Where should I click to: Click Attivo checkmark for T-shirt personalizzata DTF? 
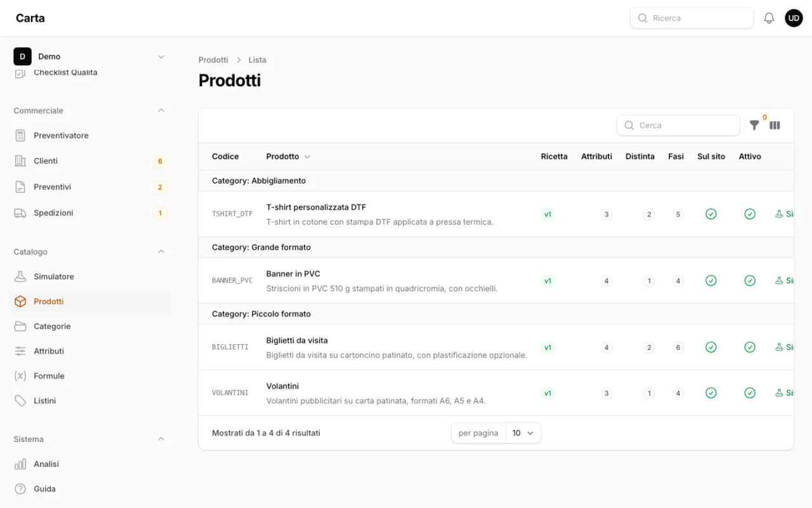(750, 214)
